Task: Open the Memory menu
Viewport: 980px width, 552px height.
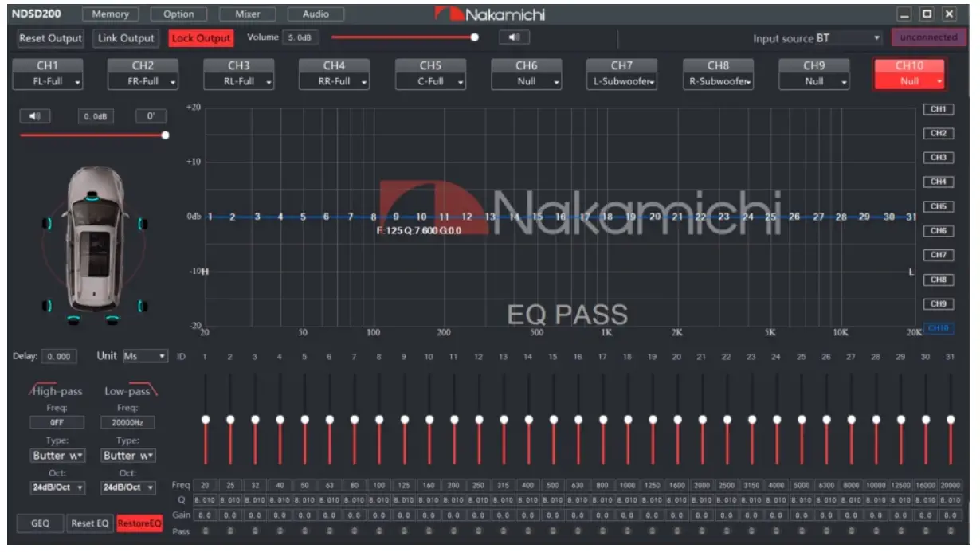Action: point(111,14)
